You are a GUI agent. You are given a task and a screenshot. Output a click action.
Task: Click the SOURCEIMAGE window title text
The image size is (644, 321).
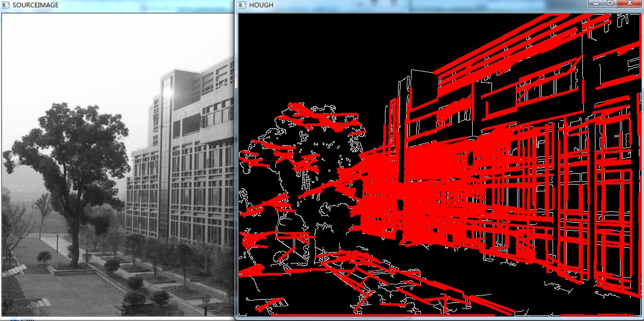tap(36, 5)
